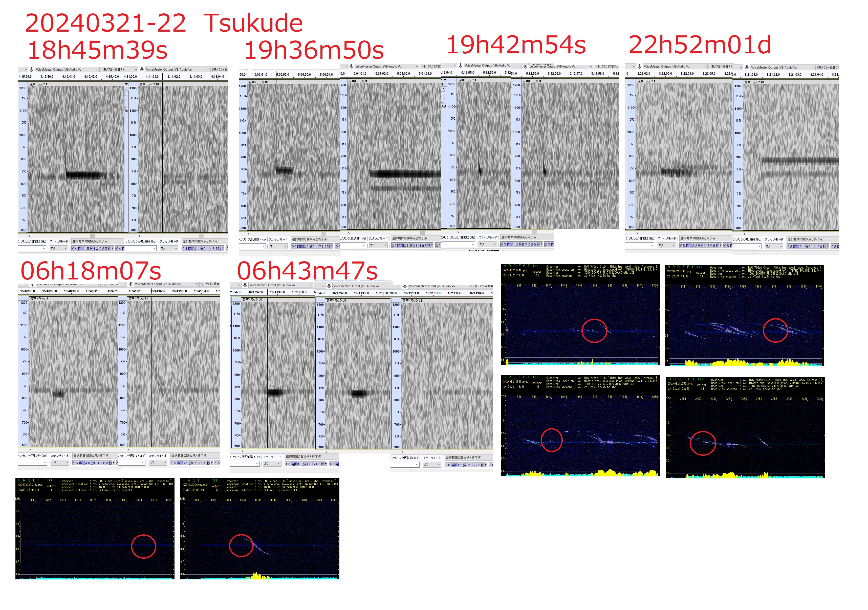Click 5:06:52.0 mark on the time ruler
The width and height of the screenshot is (868, 610).
(283, 75)
